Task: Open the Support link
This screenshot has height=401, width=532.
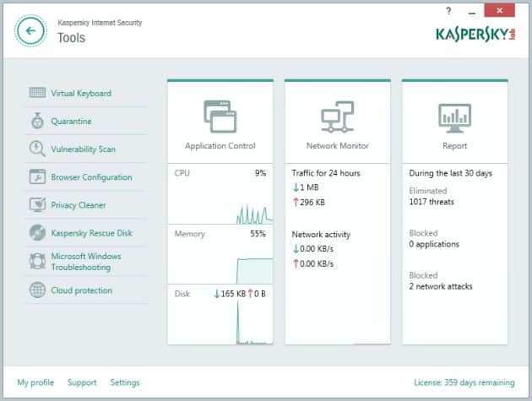Action: pos(82,382)
